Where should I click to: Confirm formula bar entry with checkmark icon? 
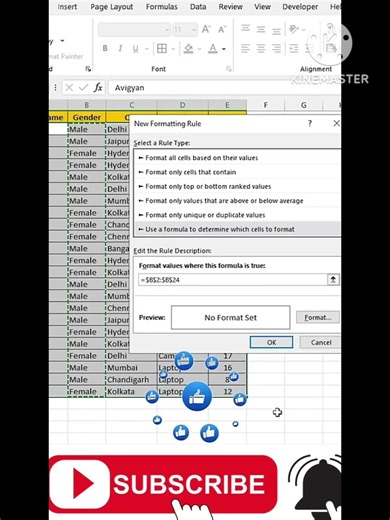tap(83, 88)
